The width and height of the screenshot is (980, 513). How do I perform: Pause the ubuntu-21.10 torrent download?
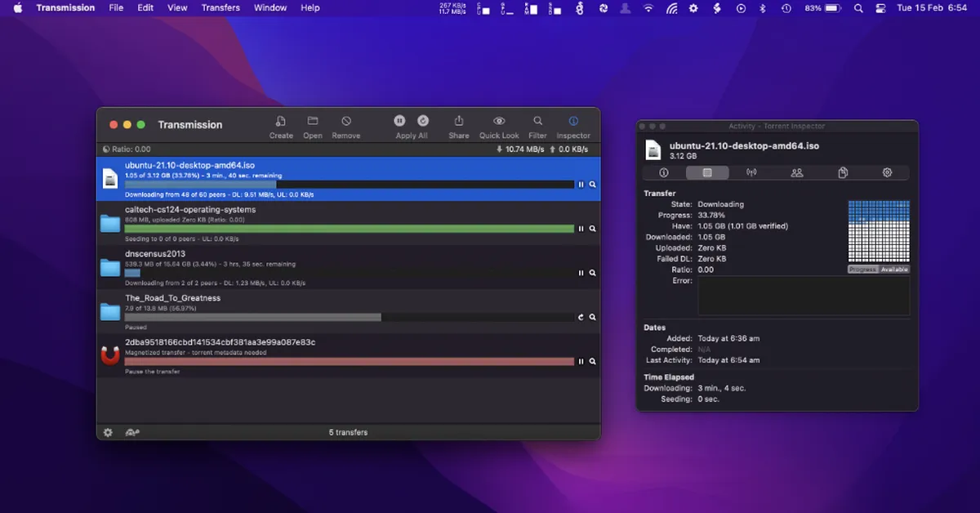coord(581,185)
